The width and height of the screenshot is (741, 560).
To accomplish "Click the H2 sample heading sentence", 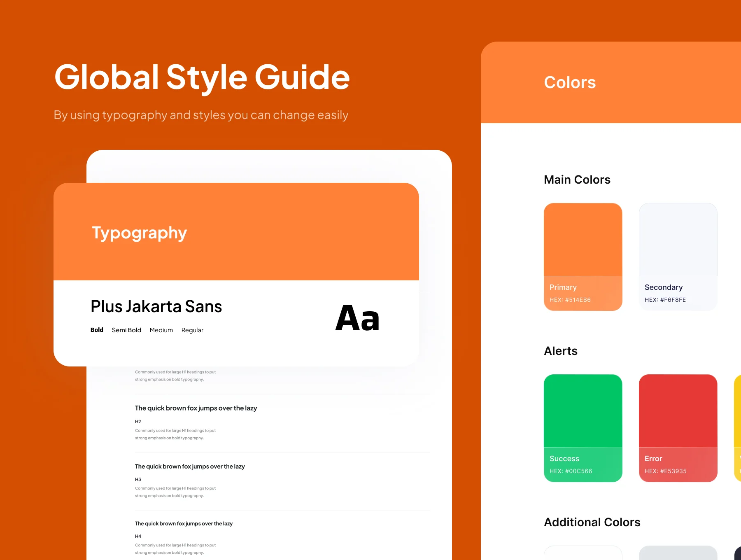I will (196, 408).
